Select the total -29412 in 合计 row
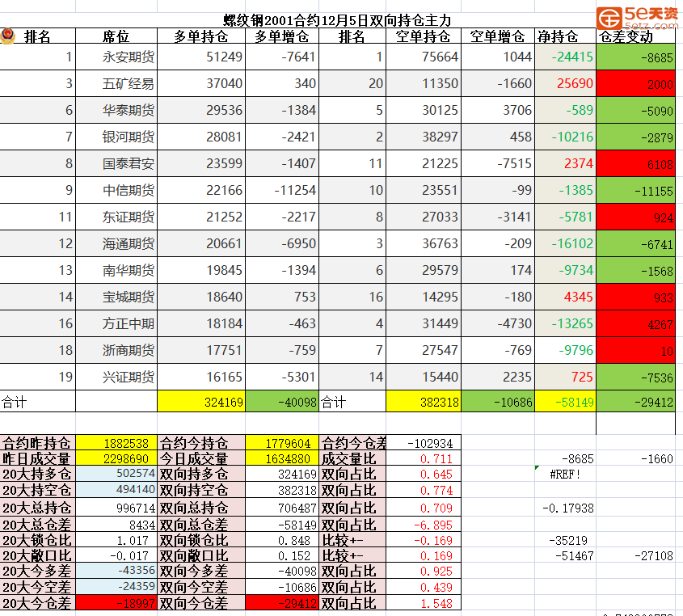 point(635,401)
